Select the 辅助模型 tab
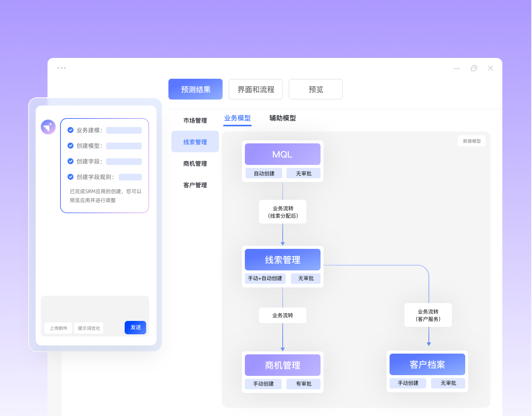532x416 pixels. coord(282,118)
